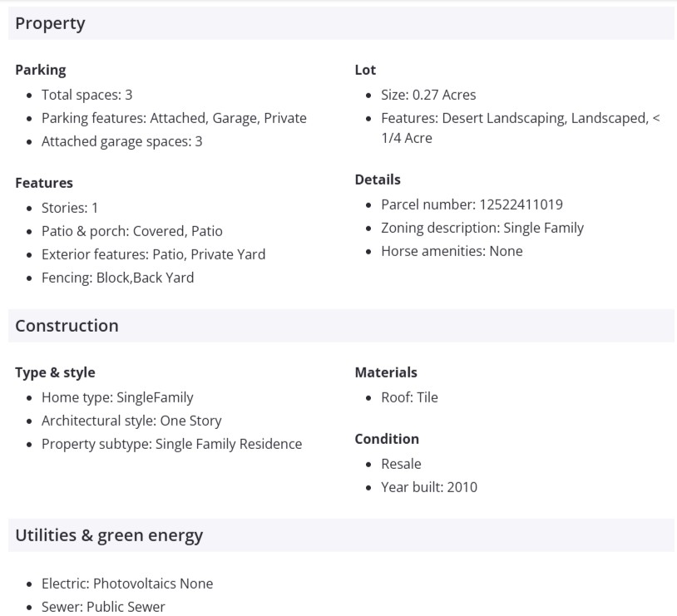677x616 pixels.
Task: Click the Stories: 1 list item
Action: tap(70, 208)
